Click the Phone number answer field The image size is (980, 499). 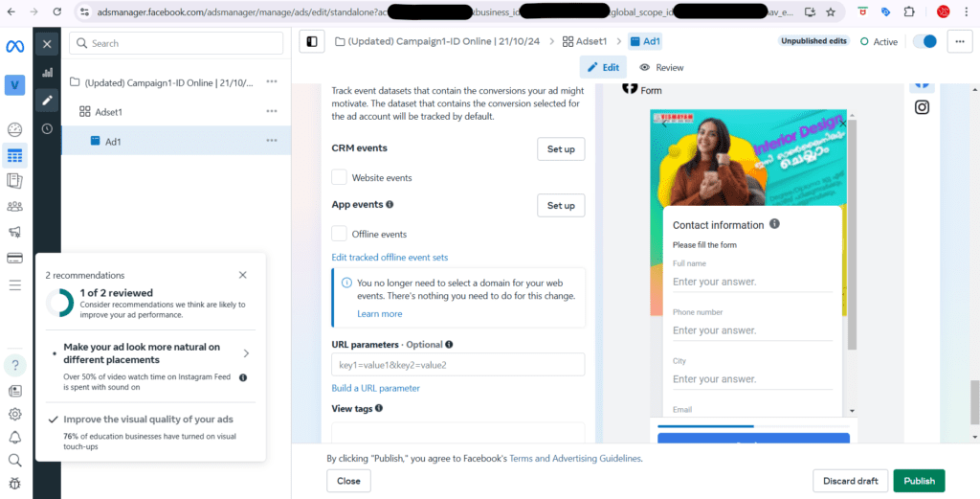pos(752,330)
